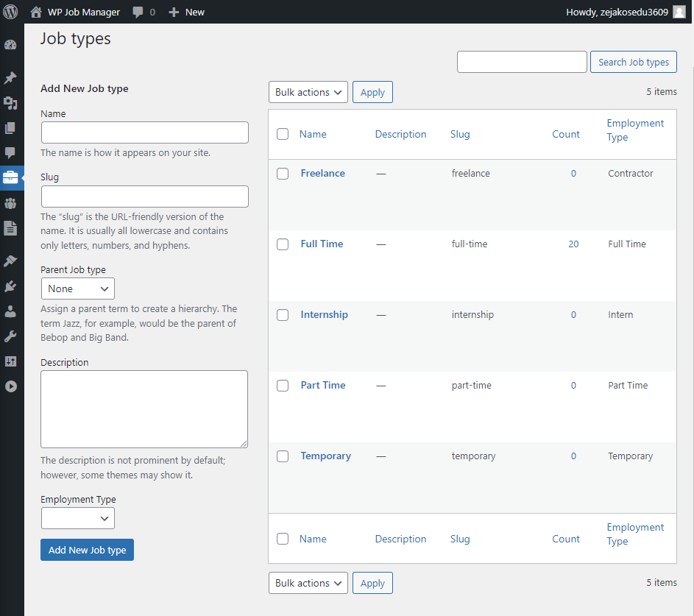Check the Part Time row checkbox

point(283,386)
